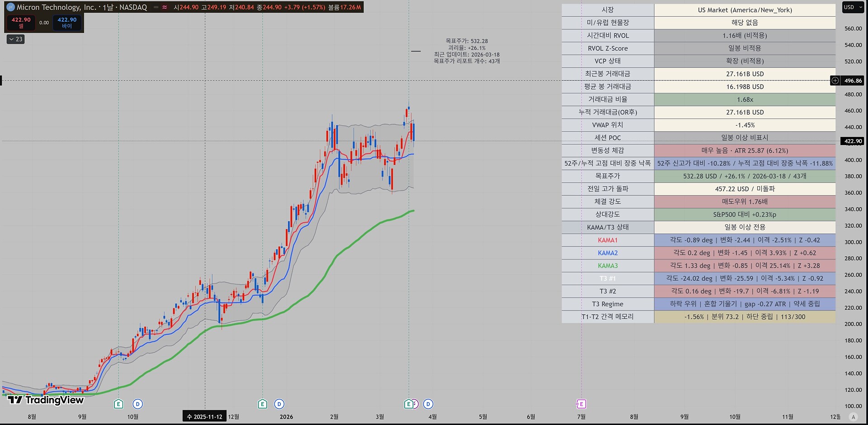This screenshot has width=868, height=425.
Task: Click the 496.86 crosshair price label
Action: [x=853, y=80]
